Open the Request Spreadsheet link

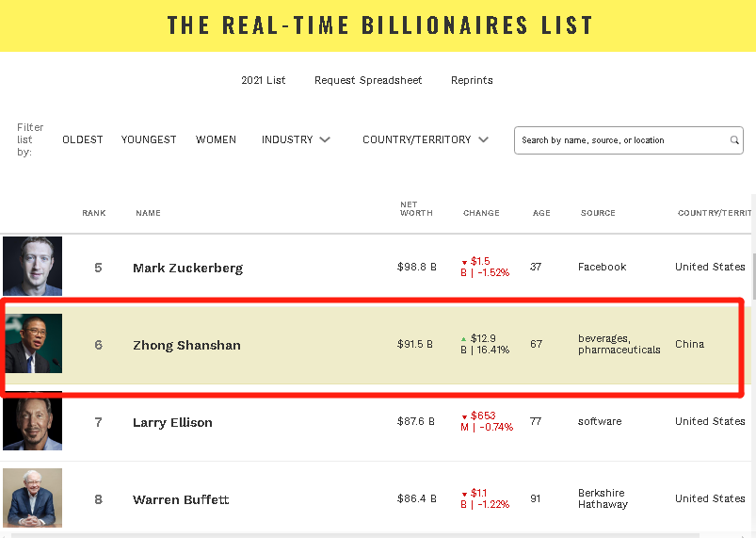click(x=368, y=80)
